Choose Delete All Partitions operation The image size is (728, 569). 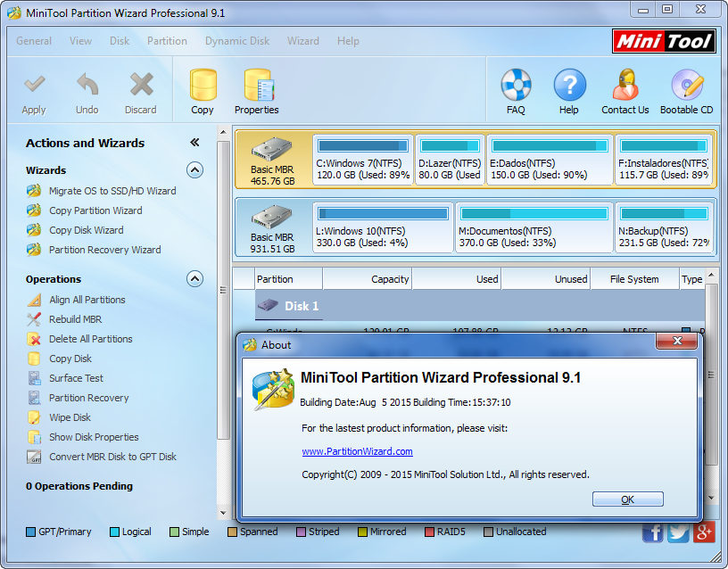[x=90, y=339]
